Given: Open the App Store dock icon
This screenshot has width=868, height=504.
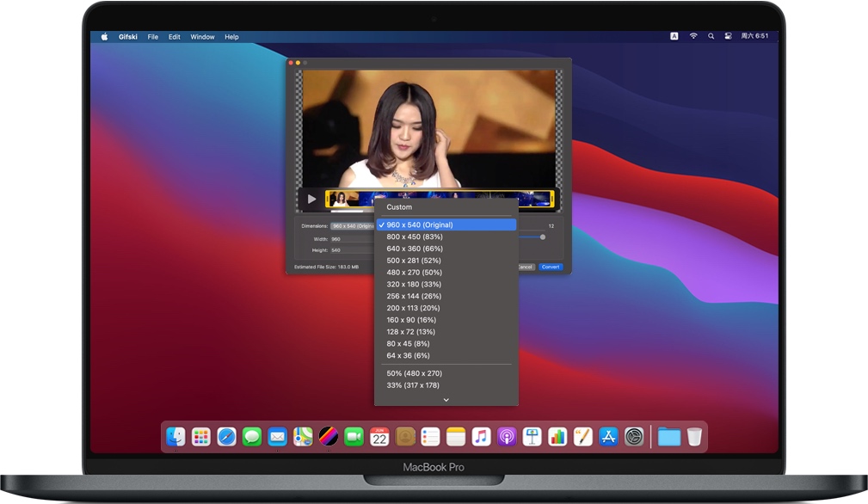Looking at the screenshot, I should 608,437.
